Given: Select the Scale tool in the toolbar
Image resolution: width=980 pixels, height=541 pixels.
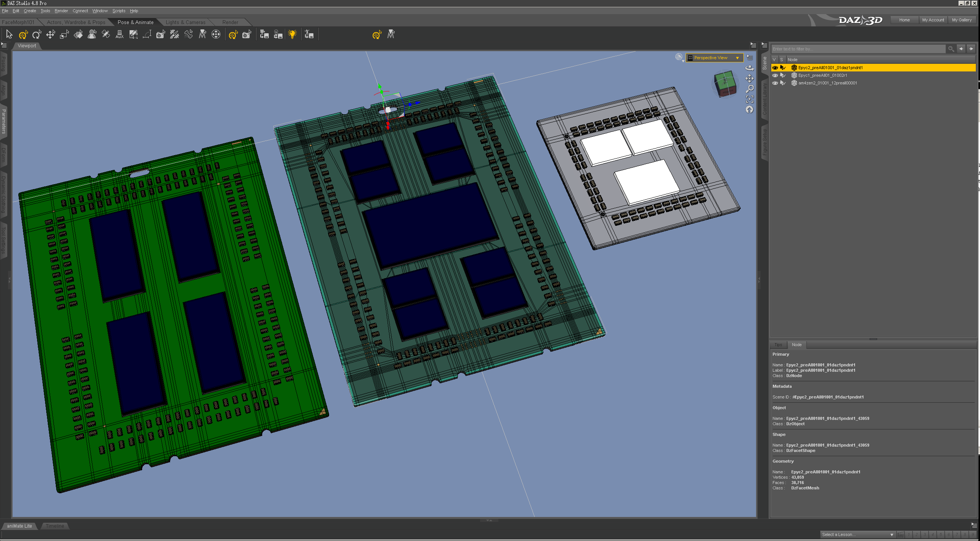Looking at the screenshot, I should tap(64, 35).
